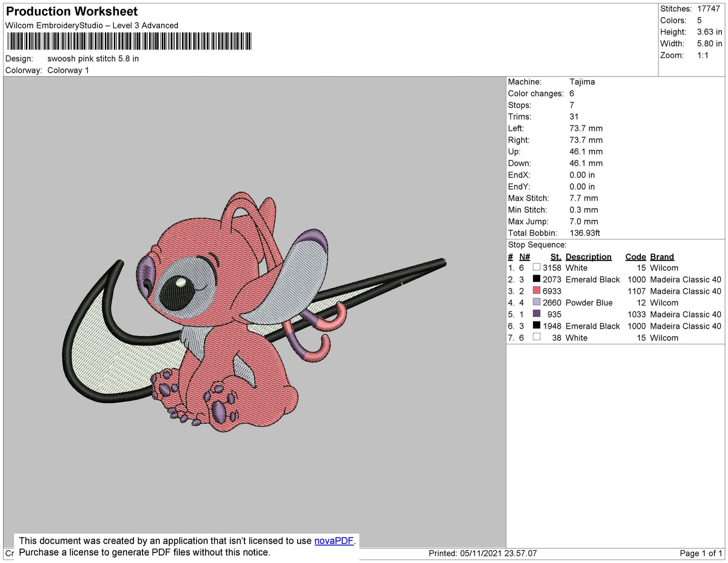Click the Width value 5.80 in

tap(709, 43)
